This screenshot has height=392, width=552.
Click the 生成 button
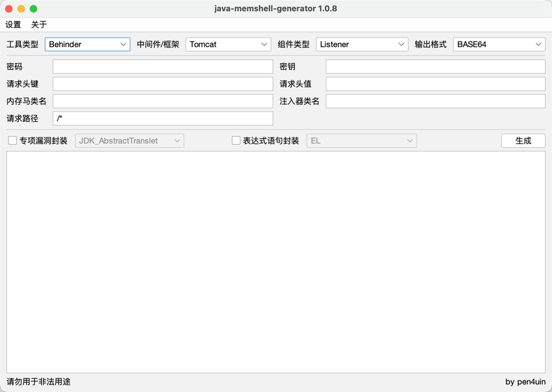523,141
